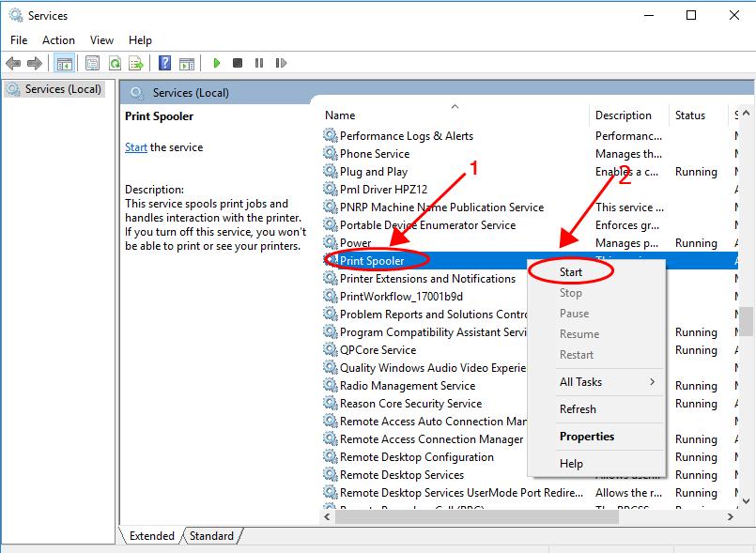Click gear icon beside Phone Service
This screenshot has width=756, height=553.
pyautogui.click(x=331, y=153)
